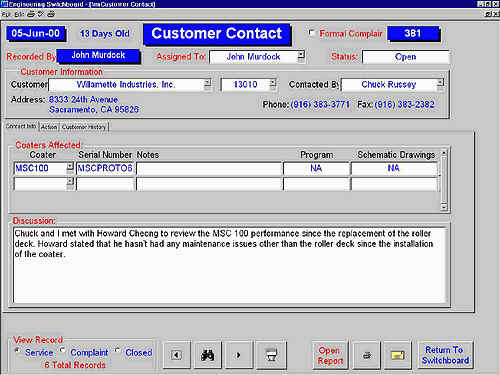Click the 13 Days Old label

click(x=105, y=34)
